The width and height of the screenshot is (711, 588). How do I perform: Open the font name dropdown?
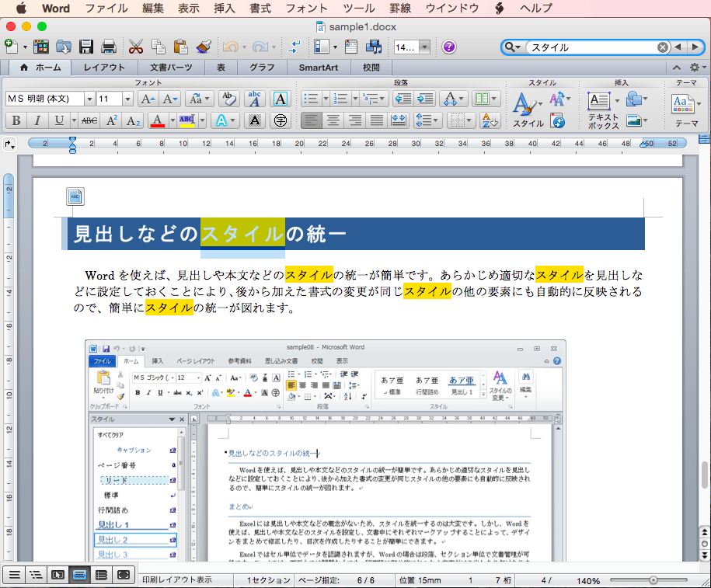click(x=89, y=99)
